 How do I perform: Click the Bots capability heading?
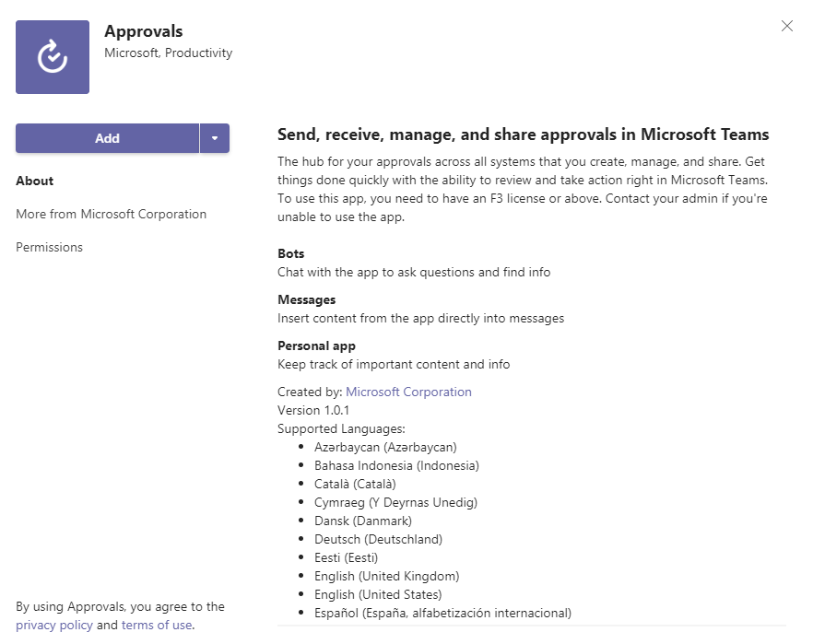291,253
